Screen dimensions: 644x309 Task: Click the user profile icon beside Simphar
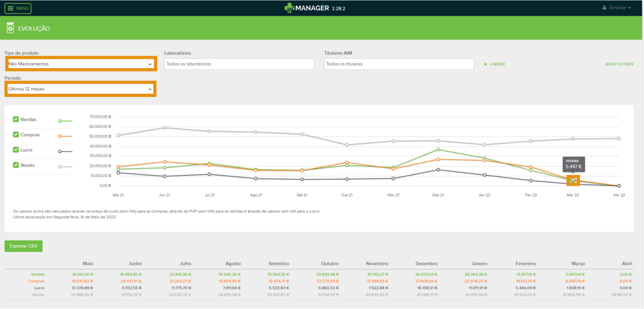point(605,8)
